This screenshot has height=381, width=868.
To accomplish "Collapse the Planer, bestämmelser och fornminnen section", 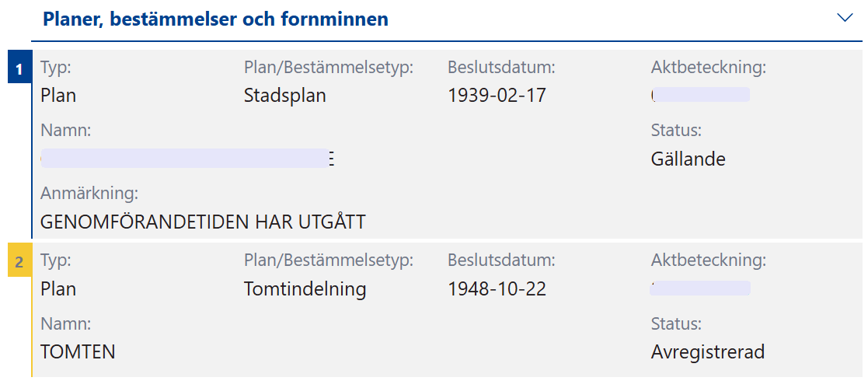I will point(845,18).
